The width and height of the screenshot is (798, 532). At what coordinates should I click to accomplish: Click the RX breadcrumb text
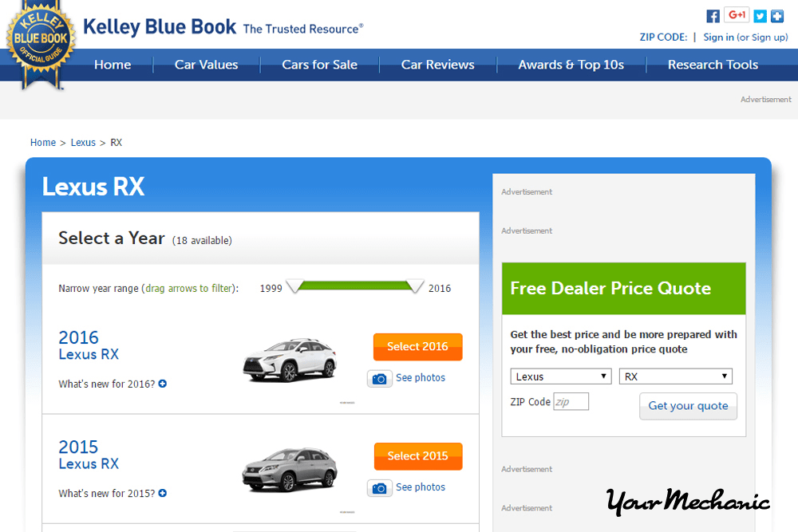[116, 143]
